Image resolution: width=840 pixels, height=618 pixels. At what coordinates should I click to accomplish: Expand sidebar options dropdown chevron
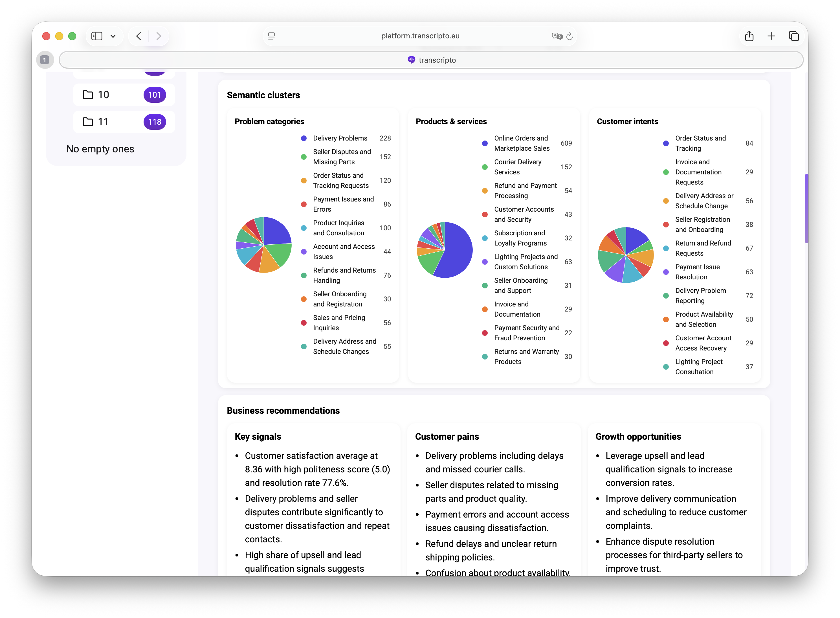coord(113,36)
